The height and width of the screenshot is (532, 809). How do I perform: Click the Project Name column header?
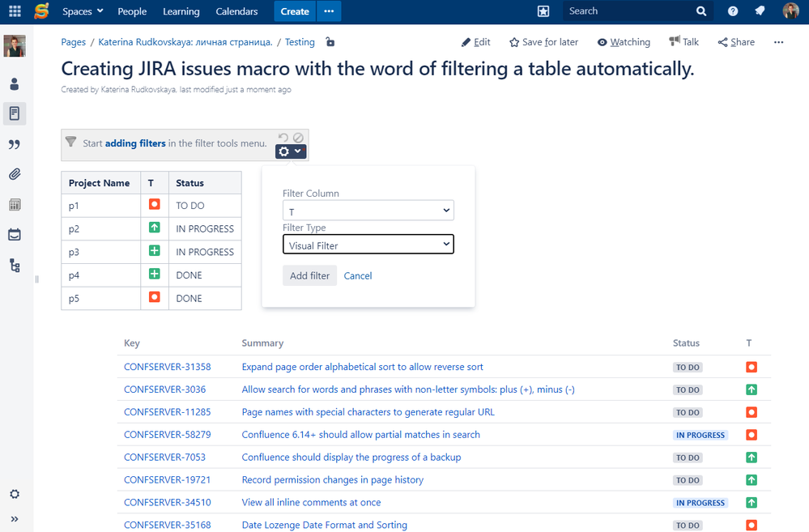[99, 183]
